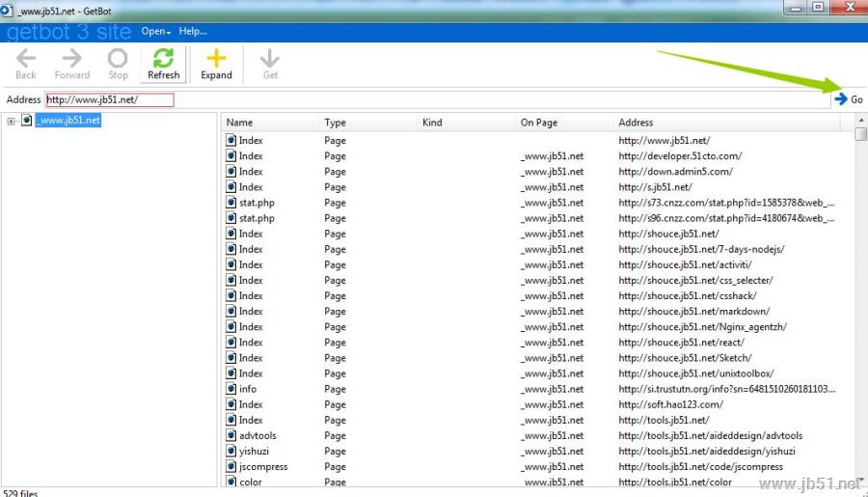Click the yellow Expand plus icon

[216, 58]
